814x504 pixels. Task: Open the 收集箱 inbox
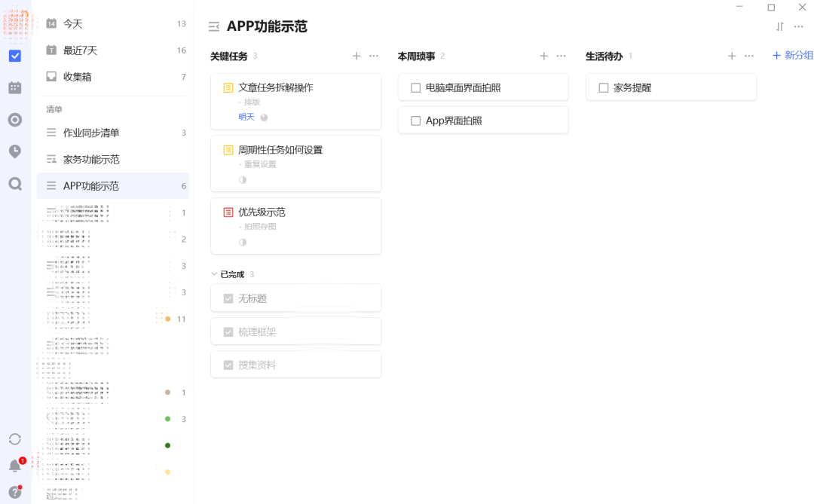113,76
